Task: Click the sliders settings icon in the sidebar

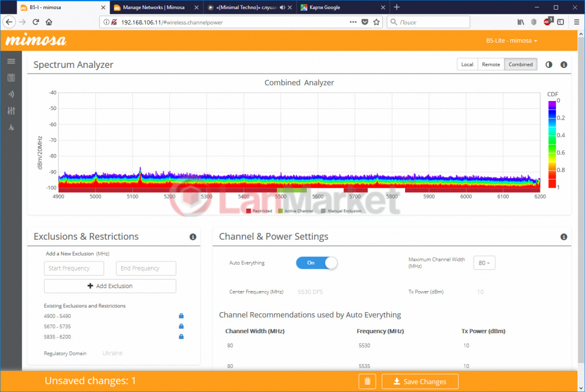Action: tap(11, 111)
